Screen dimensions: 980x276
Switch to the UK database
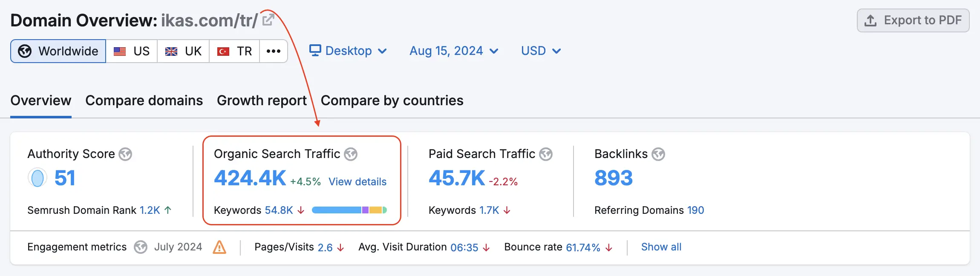click(x=183, y=51)
